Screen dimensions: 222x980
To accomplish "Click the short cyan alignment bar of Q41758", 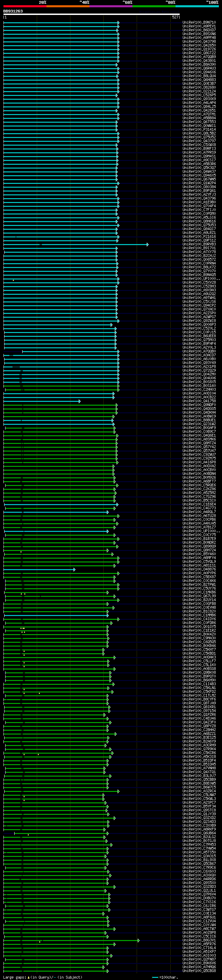I will tap(42, 402).
